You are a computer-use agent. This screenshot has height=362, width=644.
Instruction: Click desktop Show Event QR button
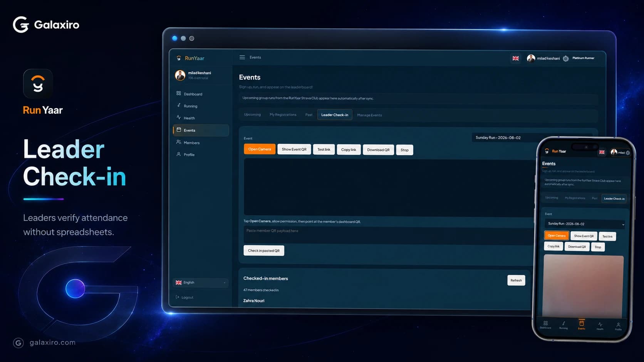coord(294,149)
